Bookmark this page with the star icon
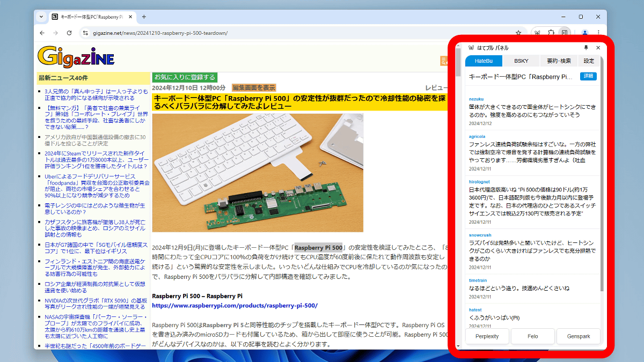 tap(518, 33)
